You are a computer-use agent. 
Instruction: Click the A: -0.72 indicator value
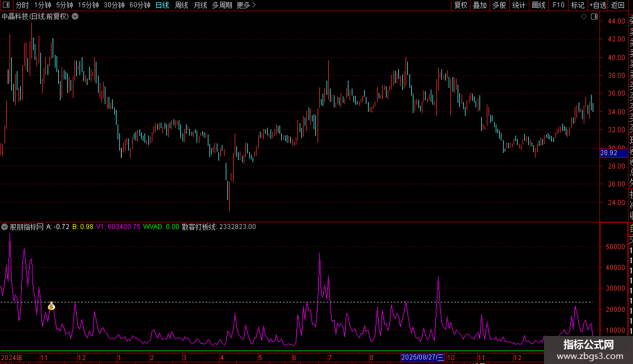tap(58, 227)
